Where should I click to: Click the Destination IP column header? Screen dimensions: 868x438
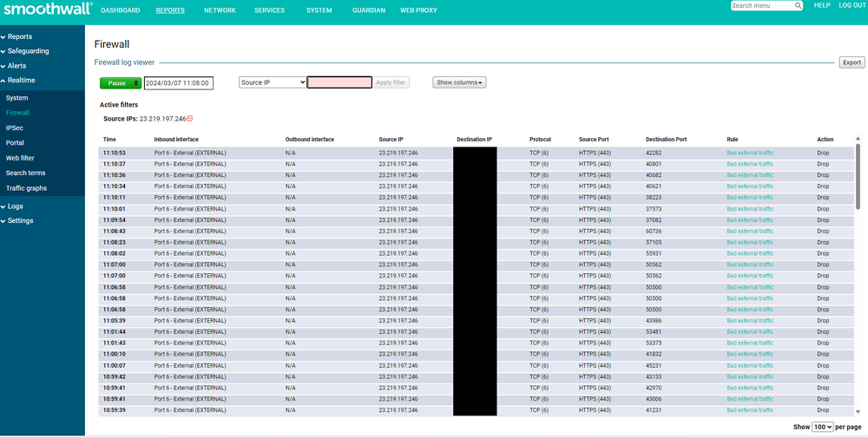[475, 140]
